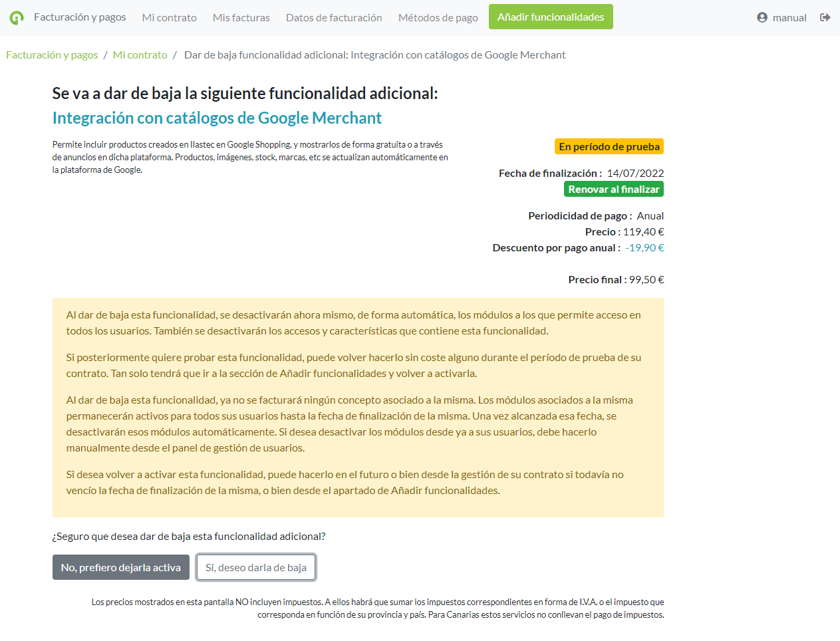Select Métodos de pago in top menu
The height and width of the screenshot is (641, 840).
click(x=438, y=18)
